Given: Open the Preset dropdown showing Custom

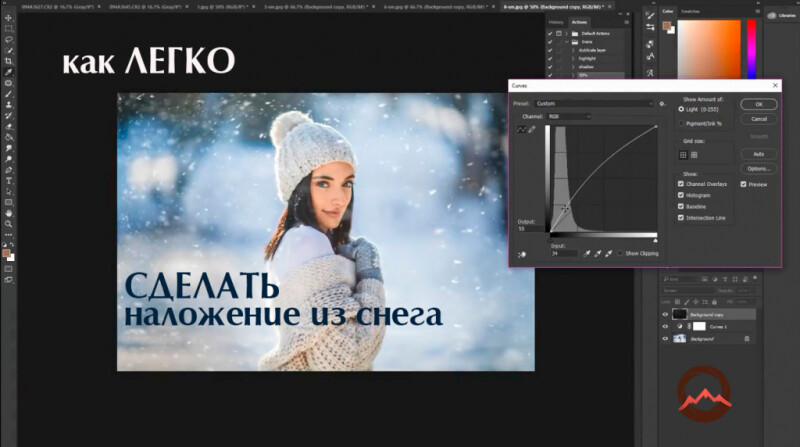Looking at the screenshot, I should [594, 104].
